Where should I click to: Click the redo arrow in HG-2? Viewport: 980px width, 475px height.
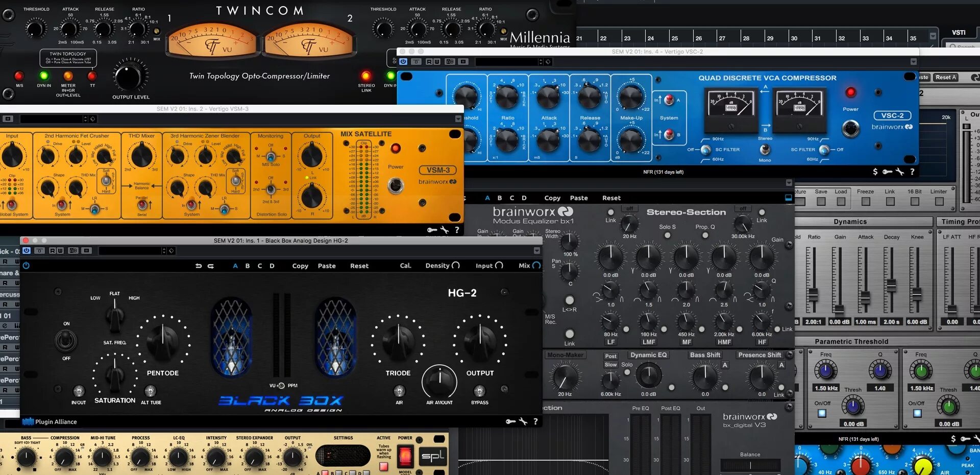[x=210, y=266]
